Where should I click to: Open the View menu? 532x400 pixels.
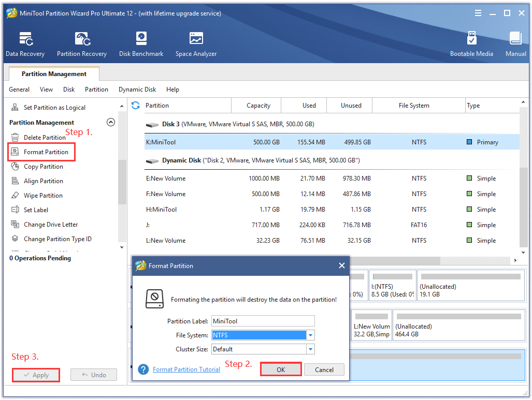(46, 90)
